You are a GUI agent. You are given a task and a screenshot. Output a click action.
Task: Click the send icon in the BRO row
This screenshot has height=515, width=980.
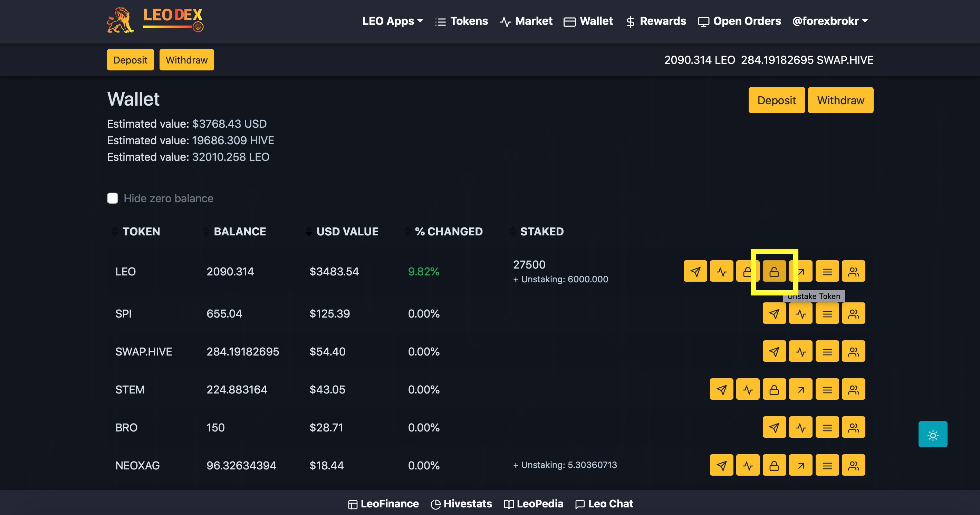pos(774,428)
